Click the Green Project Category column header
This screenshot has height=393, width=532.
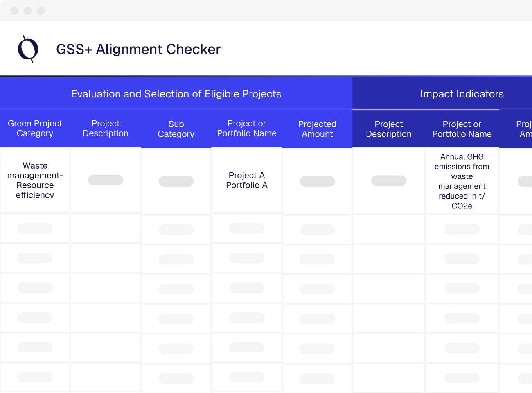(x=35, y=129)
